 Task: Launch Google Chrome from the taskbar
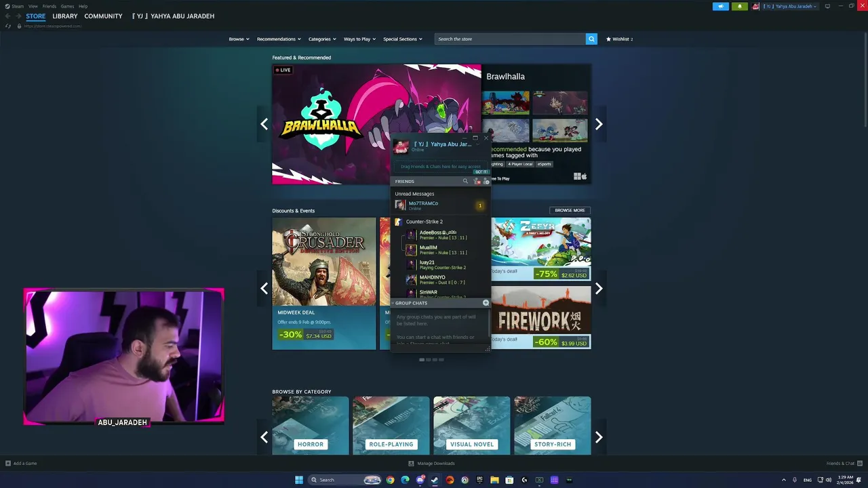[x=390, y=480]
